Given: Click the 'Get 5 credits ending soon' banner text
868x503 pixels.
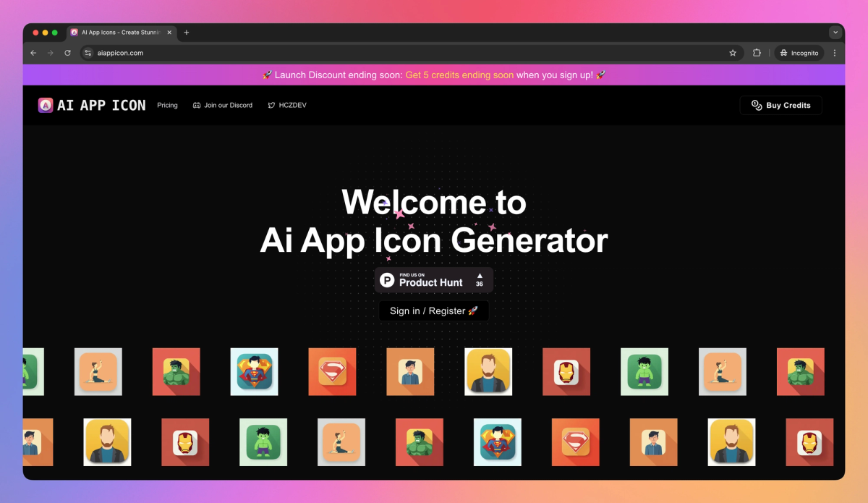Looking at the screenshot, I should tap(459, 75).
